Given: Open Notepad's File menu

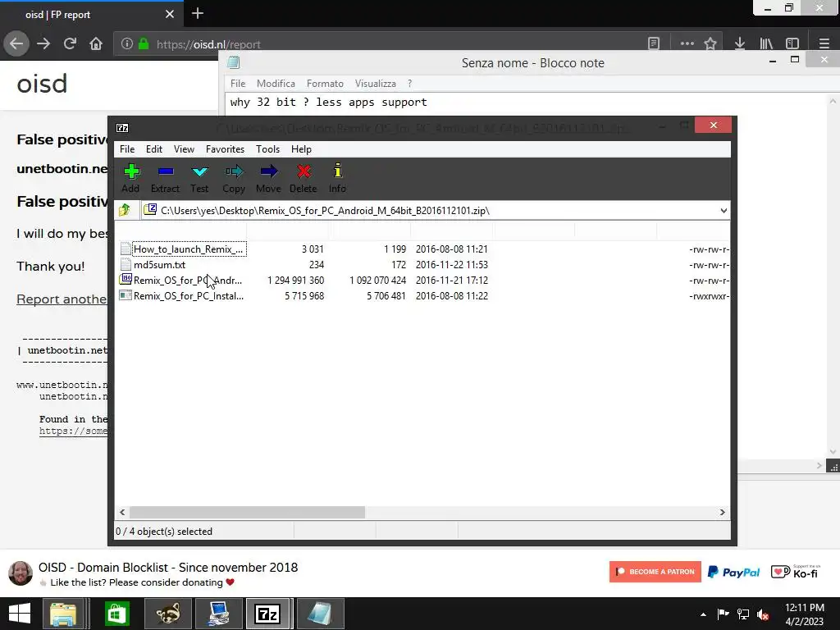Looking at the screenshot, I should 238,84.
